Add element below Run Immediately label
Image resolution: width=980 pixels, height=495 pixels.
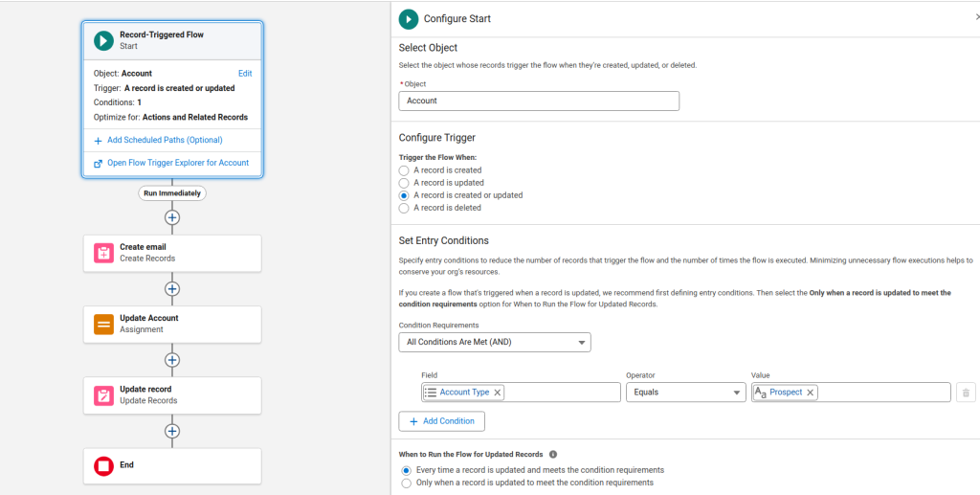tap(172, 217)
